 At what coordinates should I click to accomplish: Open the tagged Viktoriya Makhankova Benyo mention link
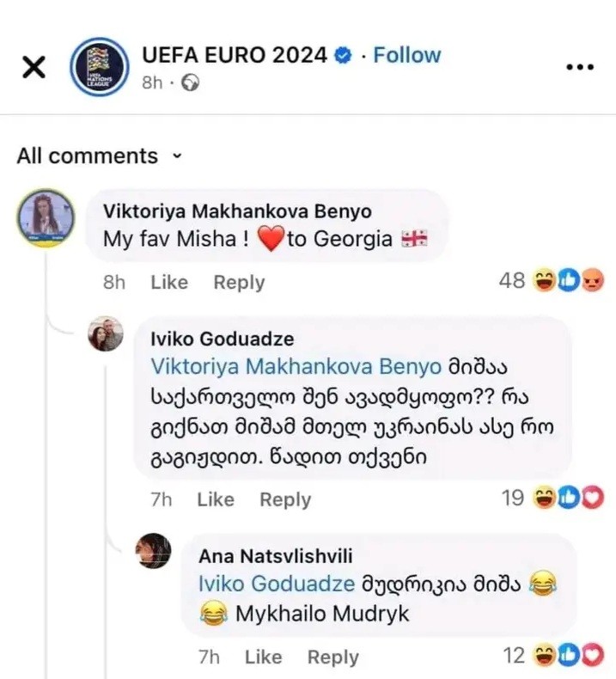click(296, 365)
